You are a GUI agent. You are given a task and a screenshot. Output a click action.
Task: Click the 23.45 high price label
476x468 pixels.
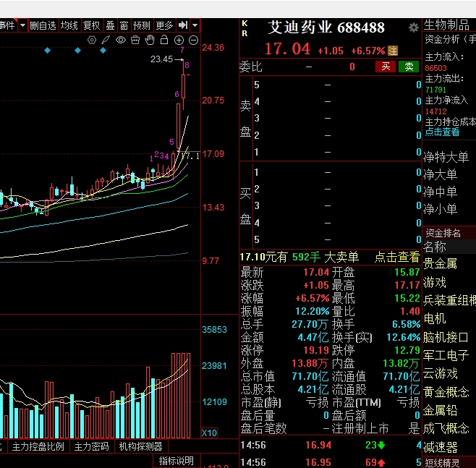[161, 59]
